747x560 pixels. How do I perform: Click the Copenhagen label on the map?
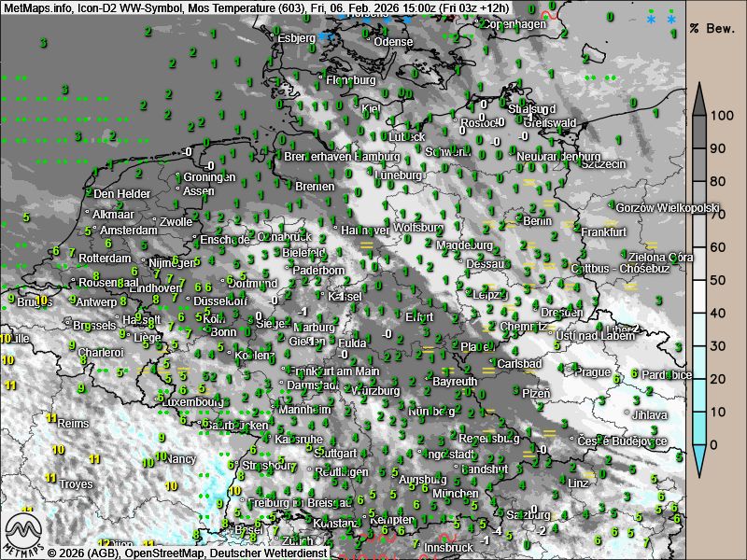513,24
